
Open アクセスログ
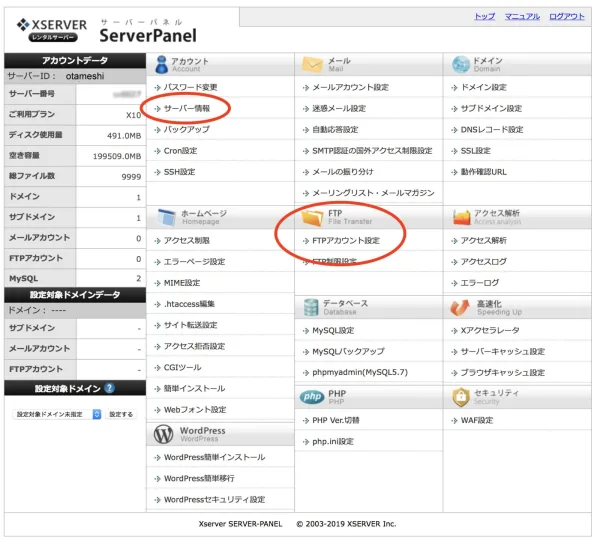pyautogui.click(x=483, y=261)
